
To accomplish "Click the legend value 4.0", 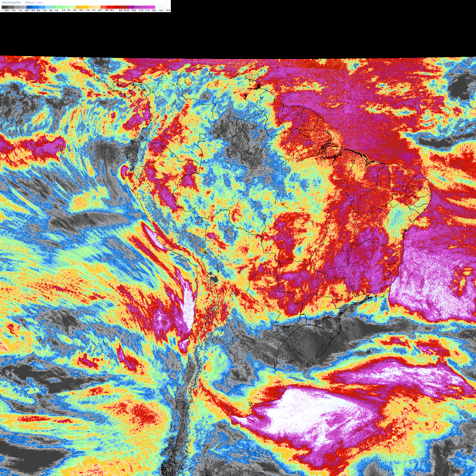I will coord(51,10).
